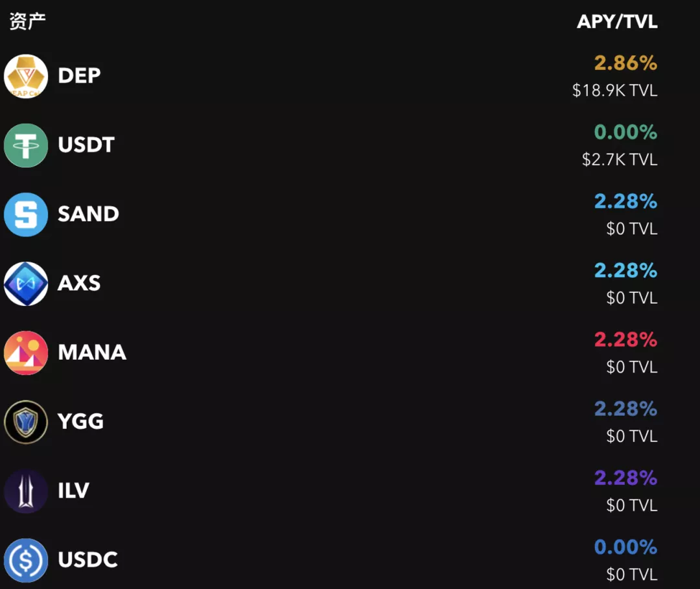Click DEP's 2.86% APY value
The image size is (700, 589).
[x=625, y=63]
